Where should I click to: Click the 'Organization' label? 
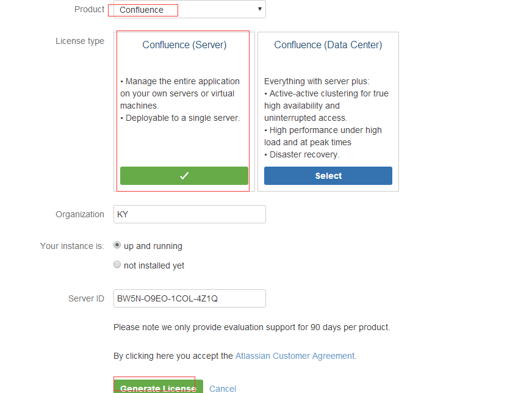click(80, 214)
